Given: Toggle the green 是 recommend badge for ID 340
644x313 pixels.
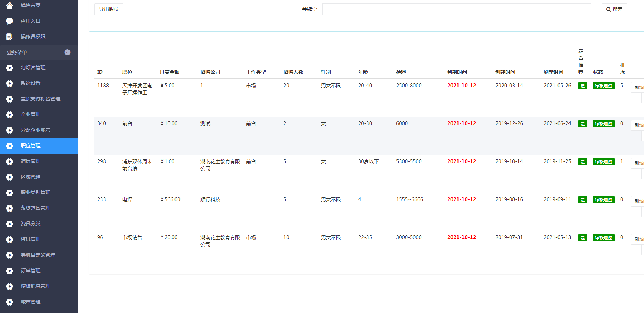Looking at the screenshot, I should (x=582, y=124).
